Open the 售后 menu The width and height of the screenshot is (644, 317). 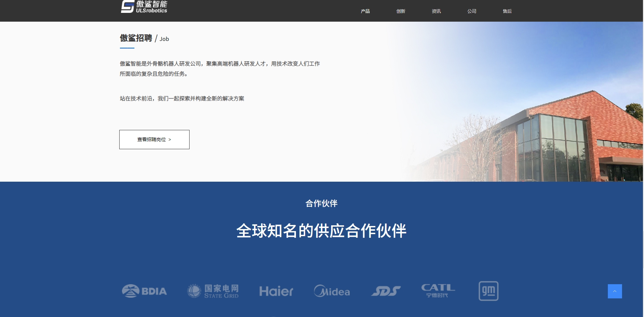507,11
